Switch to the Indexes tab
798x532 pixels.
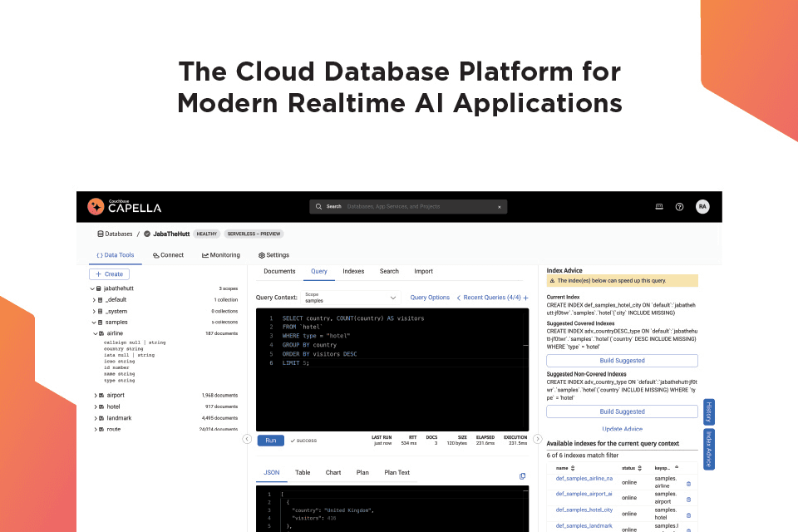(353, 271)
